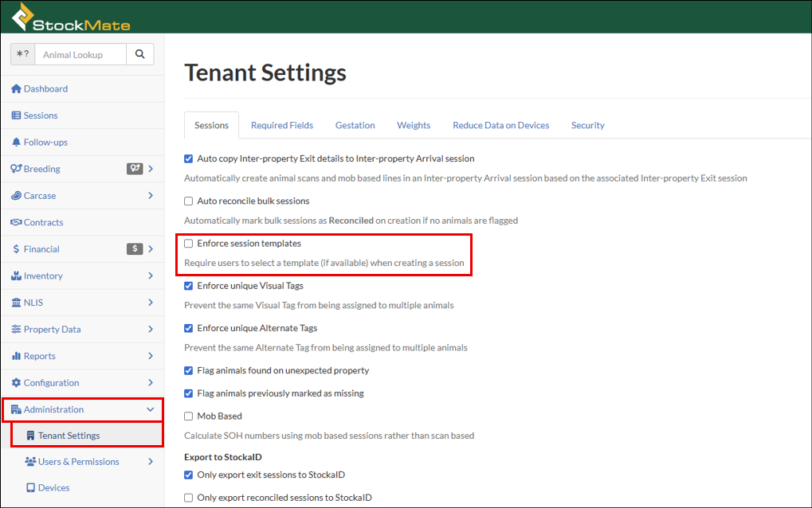Tick the Auto reconcile bulk sessions checkbox

coord(189,201)
